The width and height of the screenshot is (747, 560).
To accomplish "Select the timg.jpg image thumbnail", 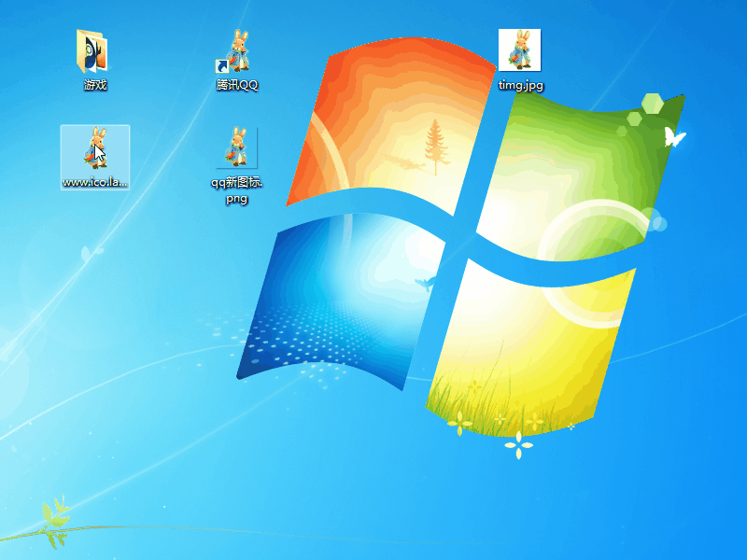I will 519,50.
